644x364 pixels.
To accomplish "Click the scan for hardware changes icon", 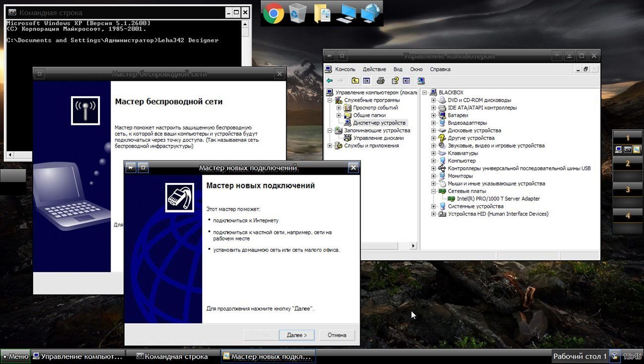I will (421, 81).
